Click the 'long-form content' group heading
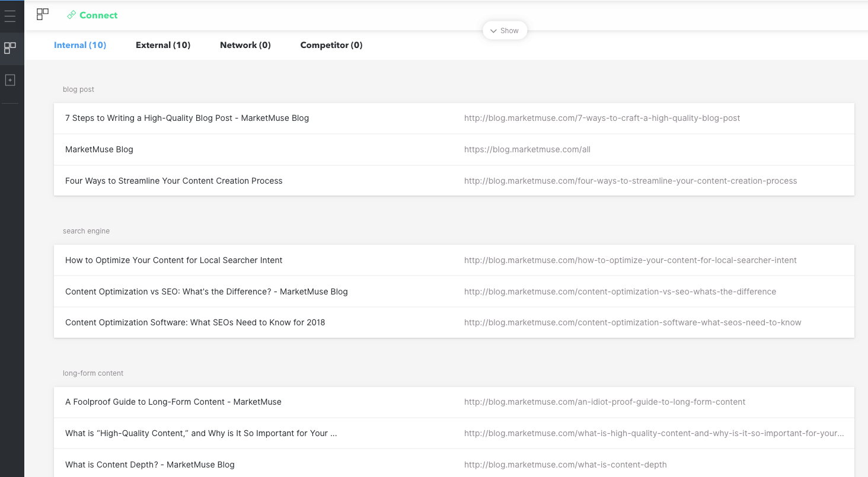This screenshot has height=477, width=868. (93, 373)
